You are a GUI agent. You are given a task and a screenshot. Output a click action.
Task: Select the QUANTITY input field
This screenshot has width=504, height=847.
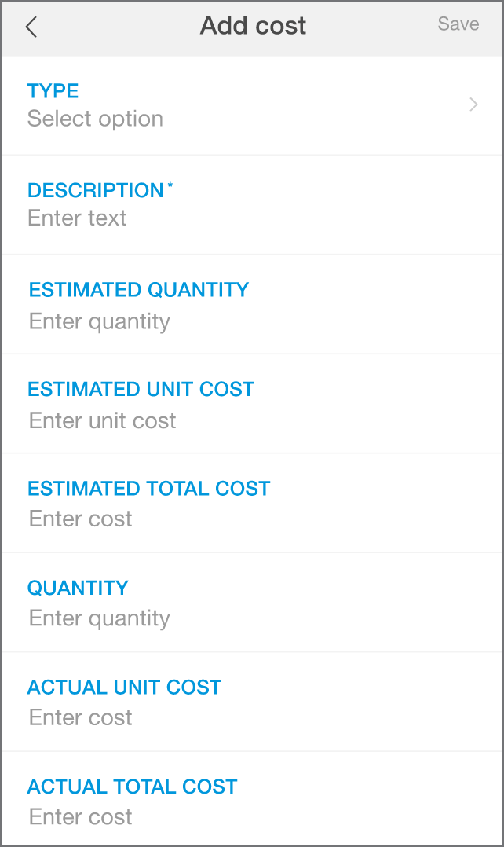click(x=251, y=602)
